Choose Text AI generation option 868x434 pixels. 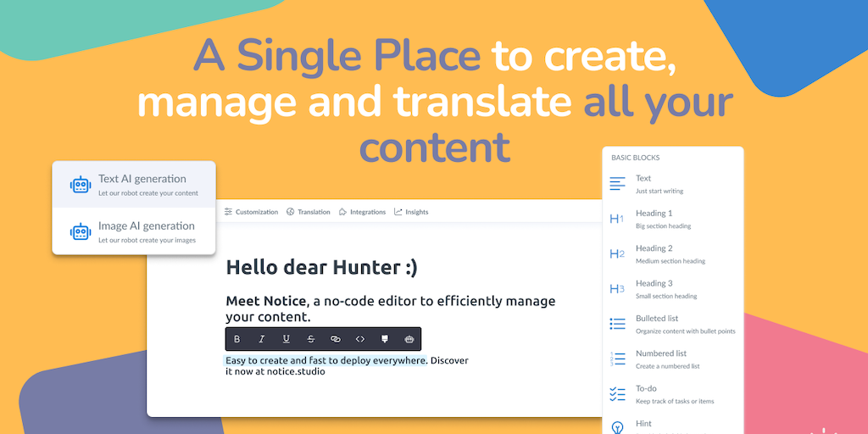click(134, 184)
